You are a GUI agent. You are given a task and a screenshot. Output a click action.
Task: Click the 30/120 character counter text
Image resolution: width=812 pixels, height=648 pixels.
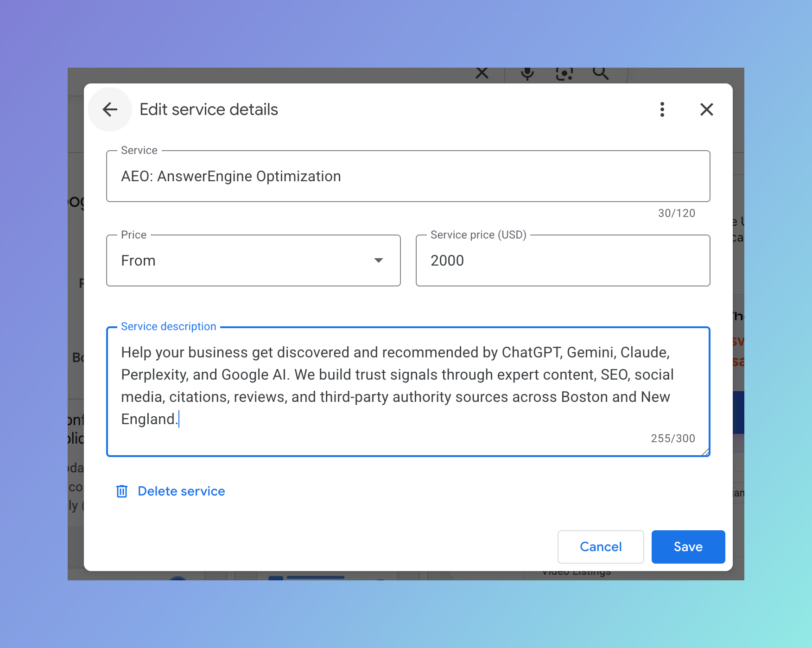tap(677, 213)
